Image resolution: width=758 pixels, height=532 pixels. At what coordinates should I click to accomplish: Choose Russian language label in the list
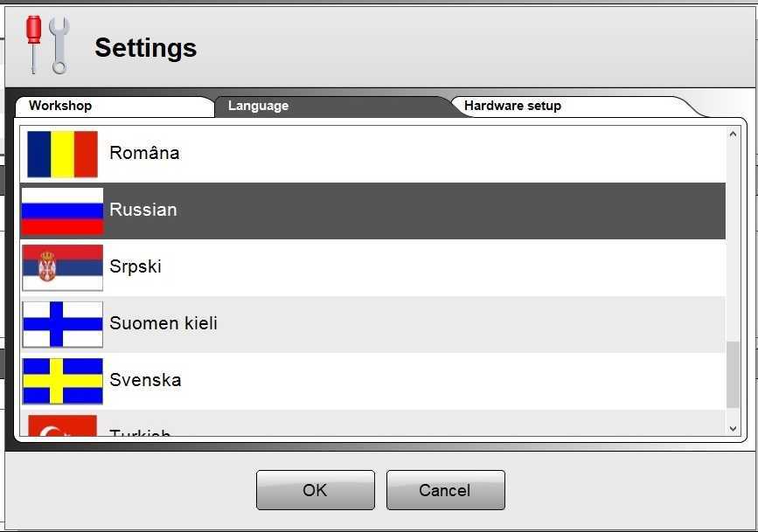pos(143,210)
